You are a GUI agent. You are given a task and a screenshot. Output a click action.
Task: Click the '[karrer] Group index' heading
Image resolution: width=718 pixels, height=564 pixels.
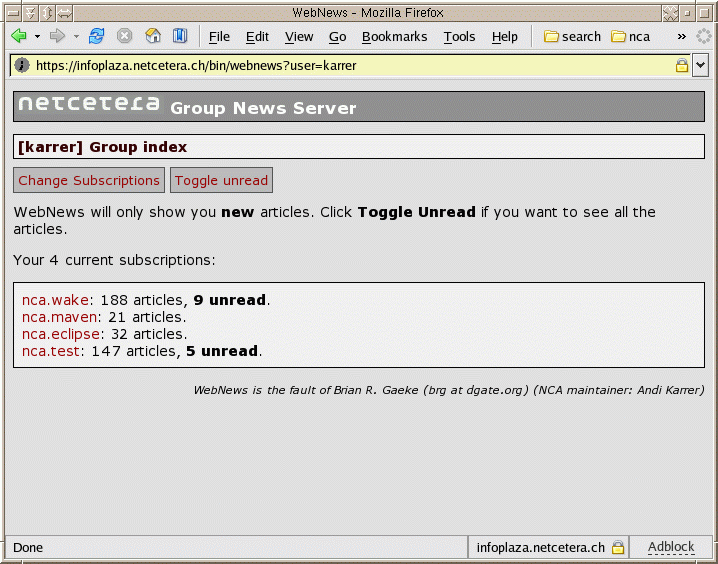click(x=103, y=147)
